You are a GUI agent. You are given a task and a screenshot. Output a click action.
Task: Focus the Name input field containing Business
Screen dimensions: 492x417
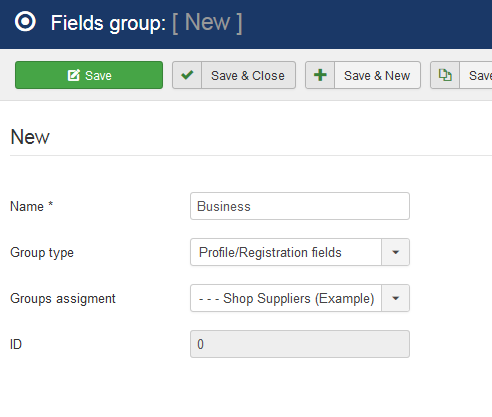pyautogui.click(x=300, y=206)
